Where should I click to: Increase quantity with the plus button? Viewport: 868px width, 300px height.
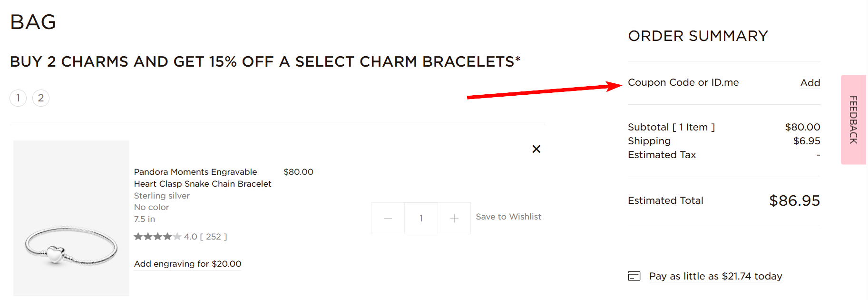coord(454,219)
